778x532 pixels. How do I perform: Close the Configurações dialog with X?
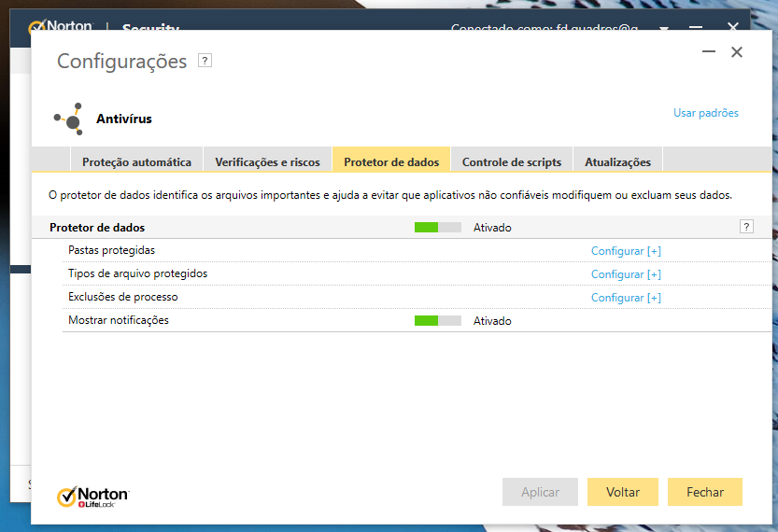(736, 51)
